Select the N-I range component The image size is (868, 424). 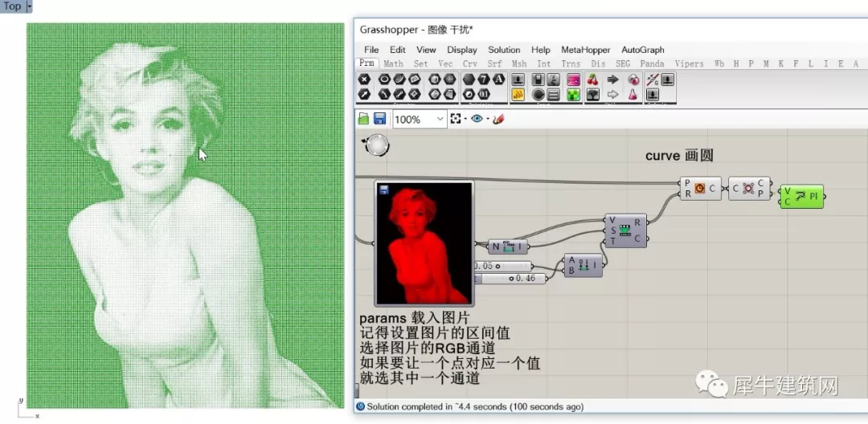tap(508, 247)
